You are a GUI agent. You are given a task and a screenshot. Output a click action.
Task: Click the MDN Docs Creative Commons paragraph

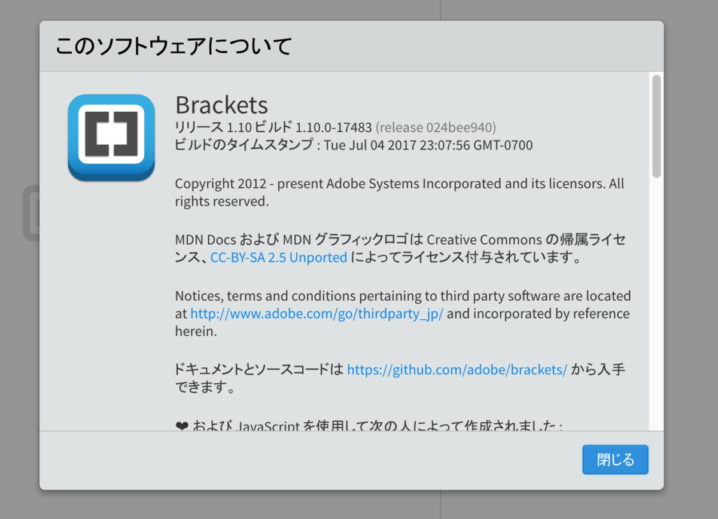401,248
